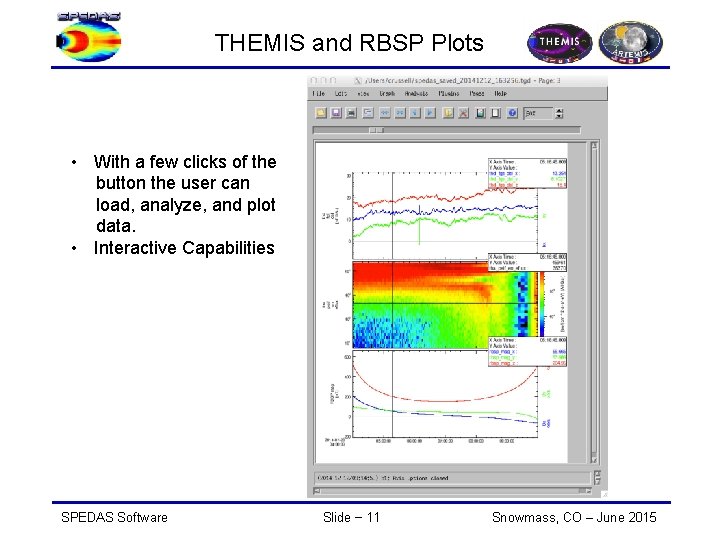
Task: Click the plot scrollbar's bottom arrow
Action: pos(594,459)
